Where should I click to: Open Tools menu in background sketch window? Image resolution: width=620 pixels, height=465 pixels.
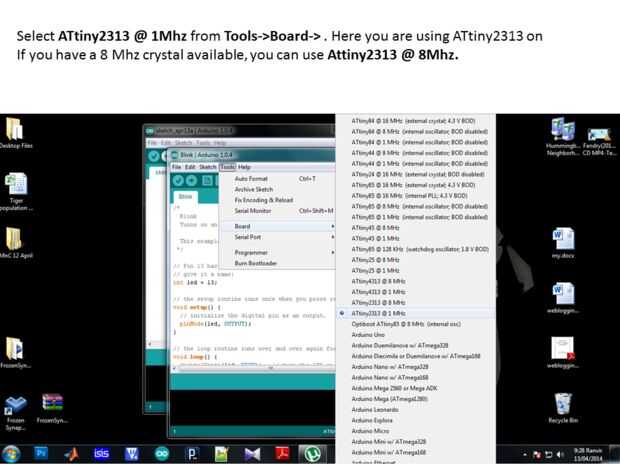click(202, 143)
